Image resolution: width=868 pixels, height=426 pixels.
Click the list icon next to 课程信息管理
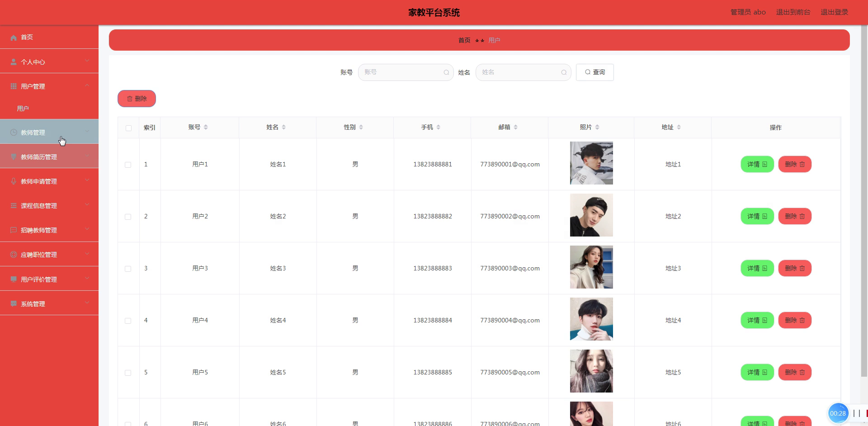(x=14, y=206)
